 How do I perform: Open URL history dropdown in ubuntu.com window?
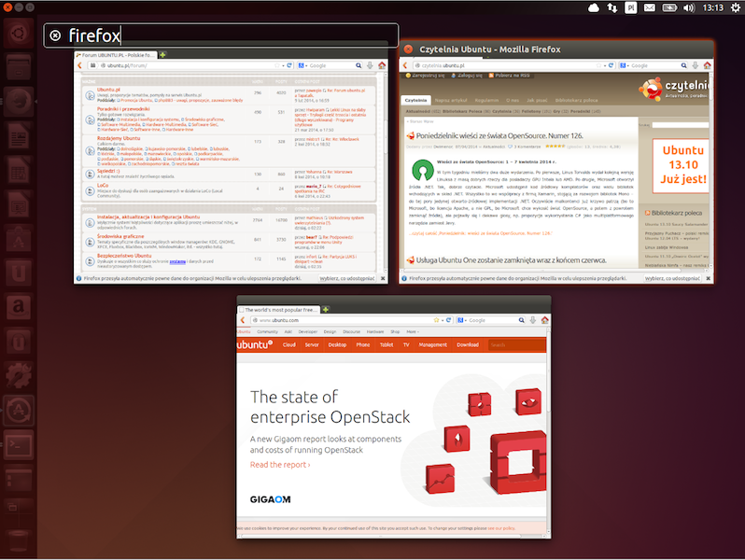[x=442, y=320]
